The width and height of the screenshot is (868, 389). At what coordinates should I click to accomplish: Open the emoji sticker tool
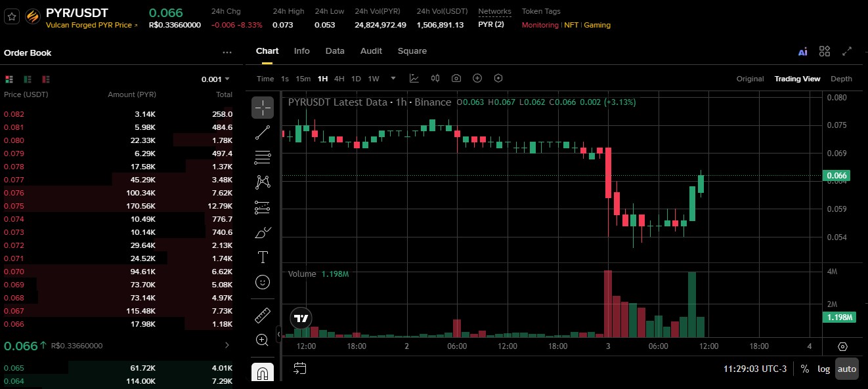point(263,283)
